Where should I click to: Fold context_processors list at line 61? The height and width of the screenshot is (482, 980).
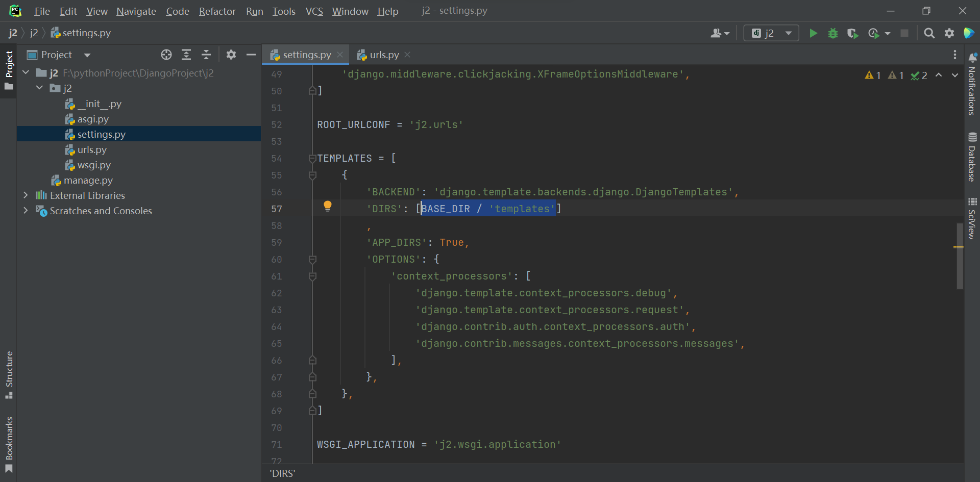(x=312, y=276)
